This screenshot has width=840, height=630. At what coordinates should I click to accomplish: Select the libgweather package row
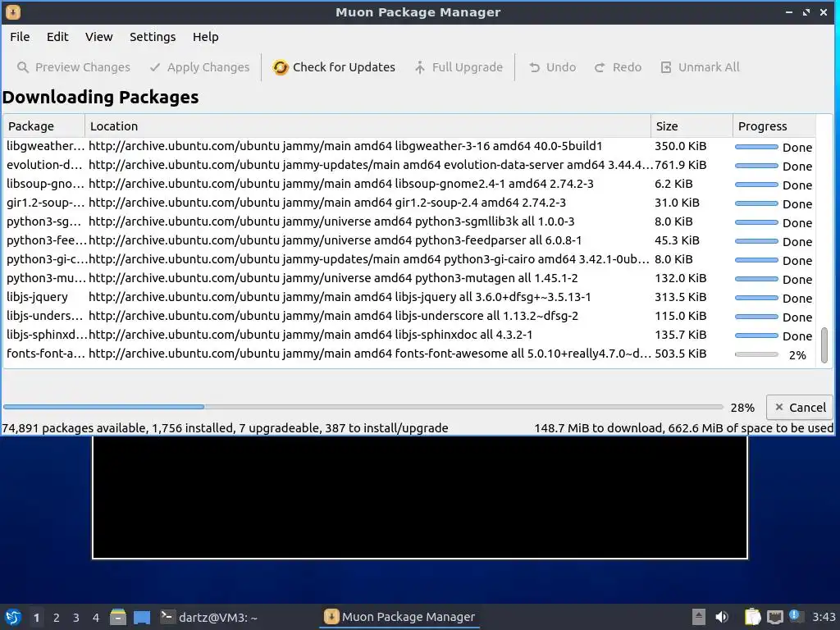[409, 146]
